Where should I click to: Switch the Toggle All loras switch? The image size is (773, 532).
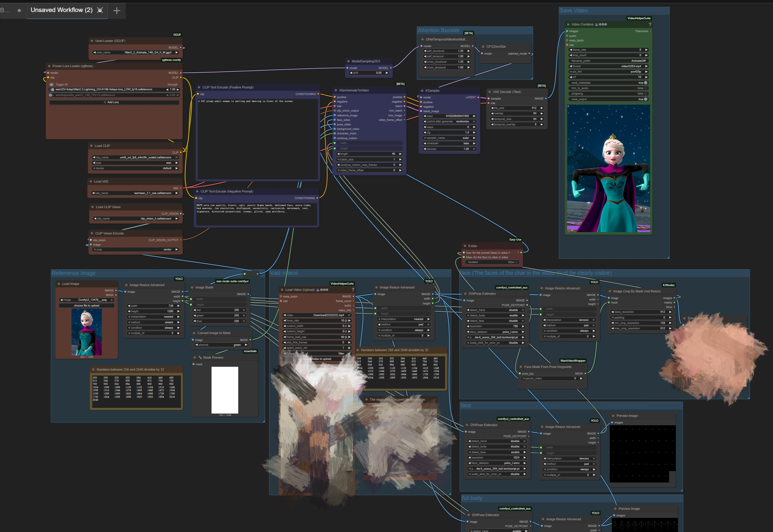pos(52,85)
